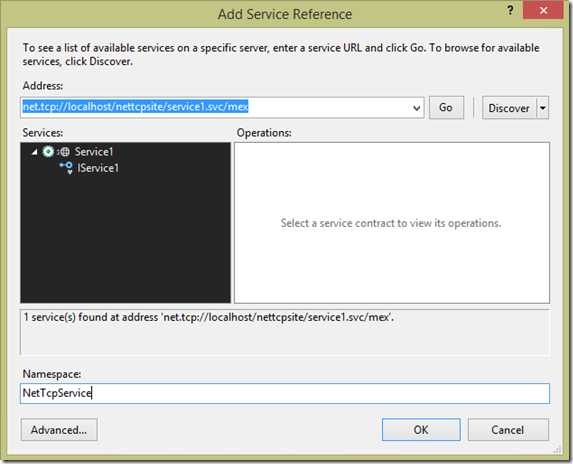The height and width of the screenshot is (464, 573).
Task: Click the IService1 contract interface icon
Action: tap(67, 168)
